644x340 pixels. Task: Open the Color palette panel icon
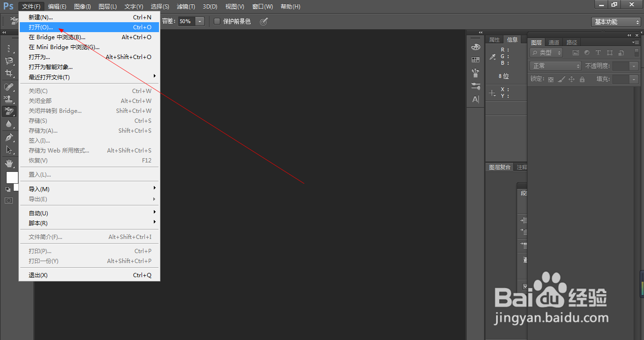click(x=476, y=47)
